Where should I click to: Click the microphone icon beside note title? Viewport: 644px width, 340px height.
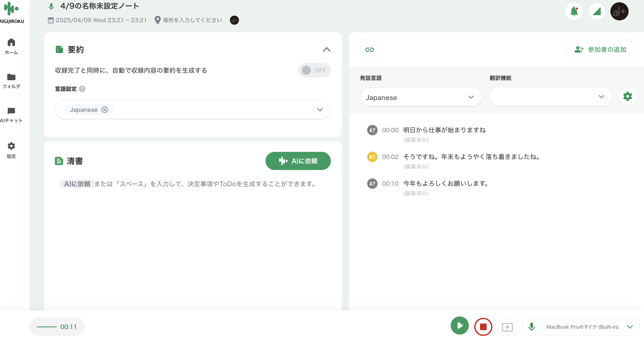click(51, 6)
